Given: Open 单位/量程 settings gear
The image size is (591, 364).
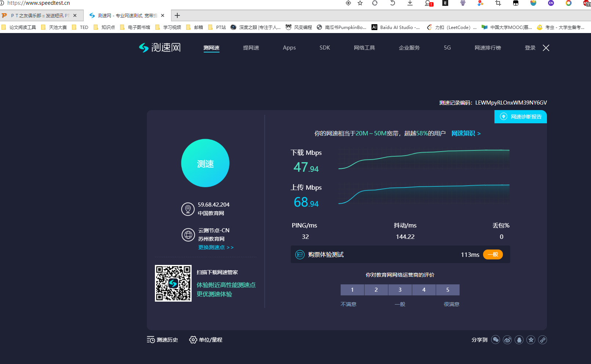Looking at the screenshot, I should pos(193,340).
